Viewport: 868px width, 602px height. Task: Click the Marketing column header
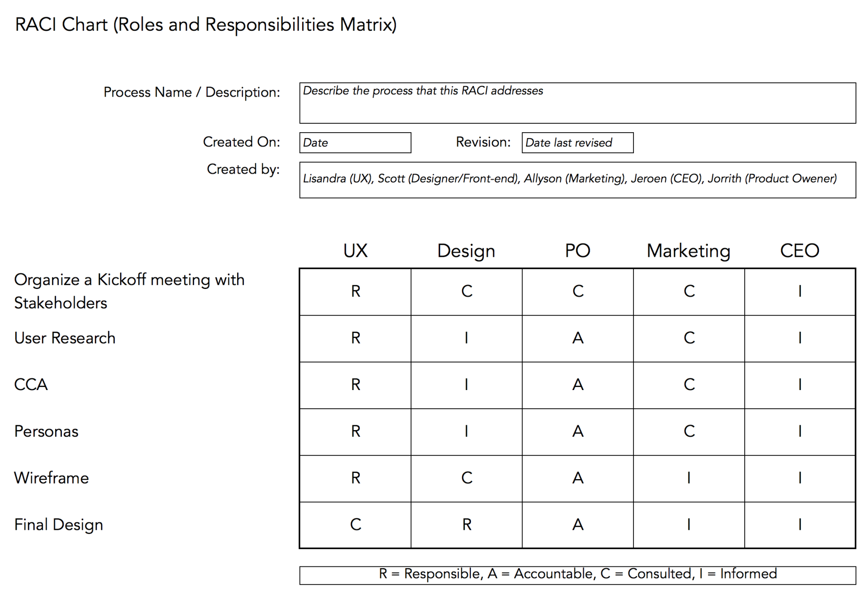point(688,251)
